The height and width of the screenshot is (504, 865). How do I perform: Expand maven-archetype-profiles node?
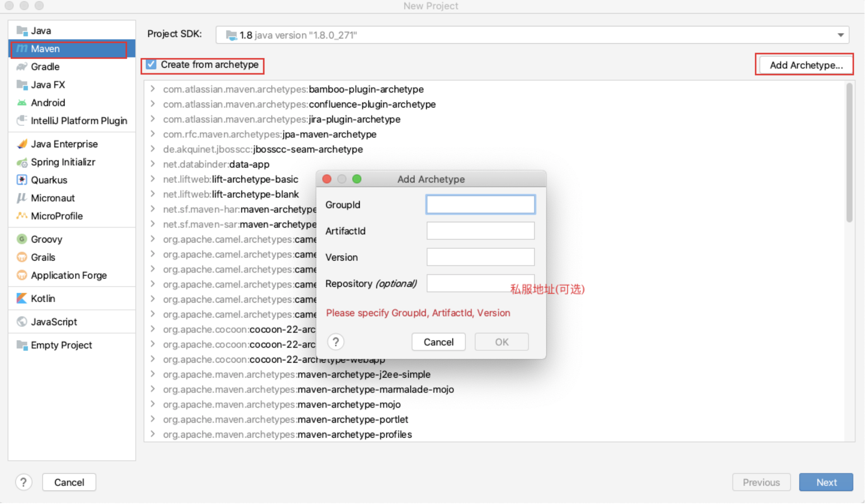tap(153, 434)
